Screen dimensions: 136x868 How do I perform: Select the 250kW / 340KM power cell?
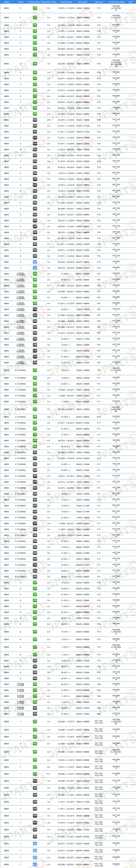(x=83, y=268)
